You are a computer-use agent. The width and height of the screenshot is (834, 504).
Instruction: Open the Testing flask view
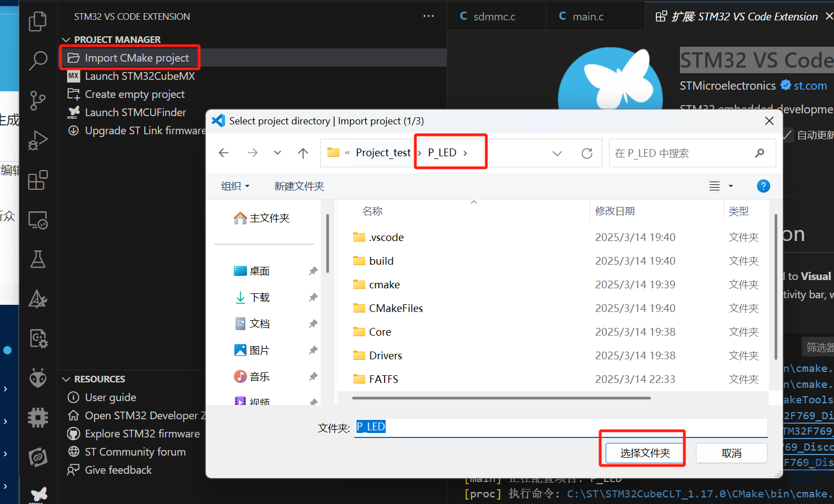pos(37,259)
